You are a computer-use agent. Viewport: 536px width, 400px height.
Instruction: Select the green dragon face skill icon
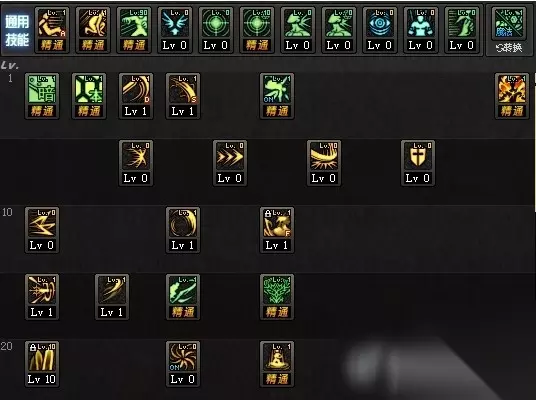click(277, 297)
